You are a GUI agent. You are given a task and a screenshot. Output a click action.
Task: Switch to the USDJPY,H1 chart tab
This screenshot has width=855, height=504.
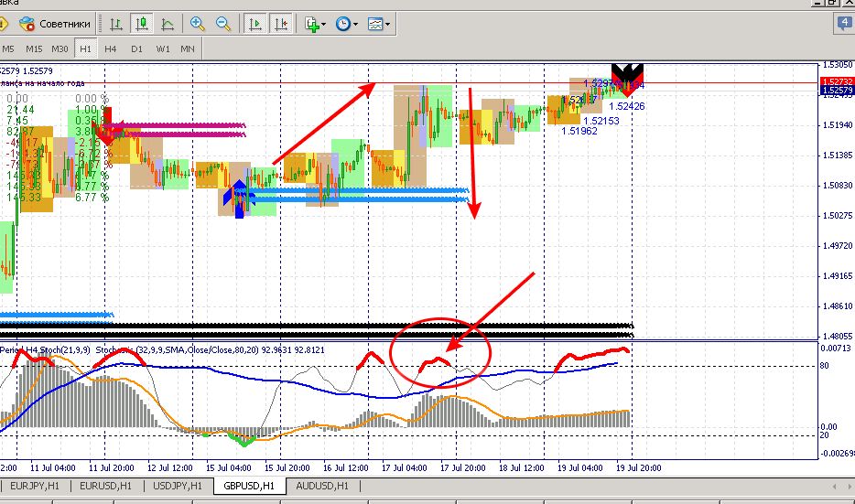tap(178, 486)
